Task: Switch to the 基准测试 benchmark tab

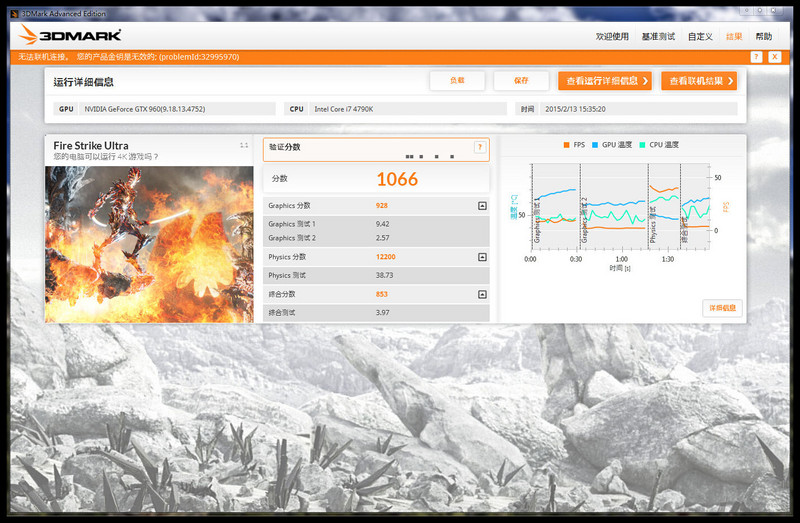Action: (x=658, y=36)
